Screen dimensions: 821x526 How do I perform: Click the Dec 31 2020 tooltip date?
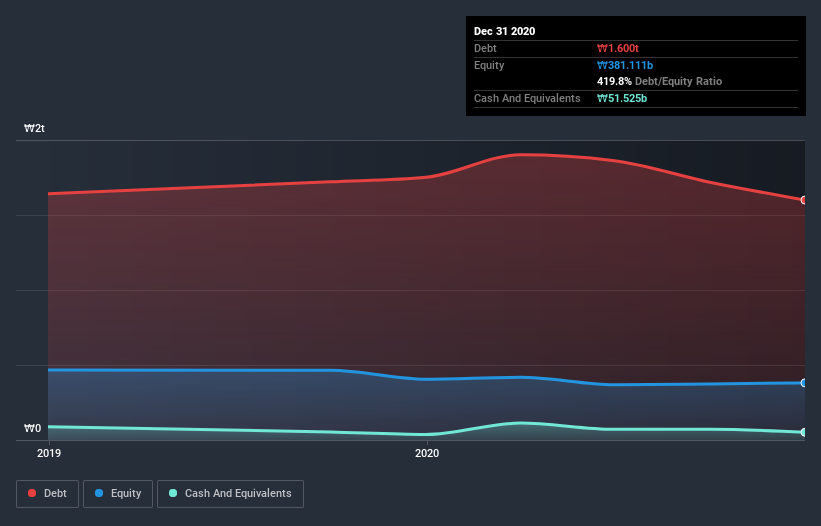(504, 31)
